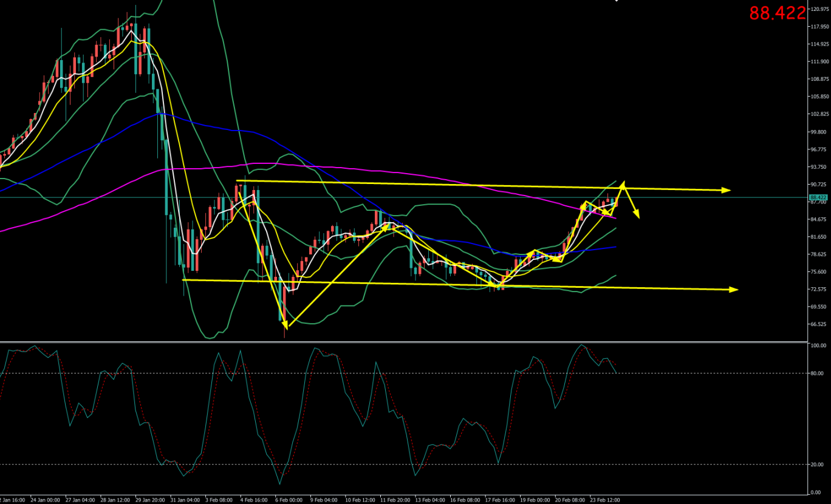Select the yellow arrowhead at the 6 Feb low

[285, 325]
